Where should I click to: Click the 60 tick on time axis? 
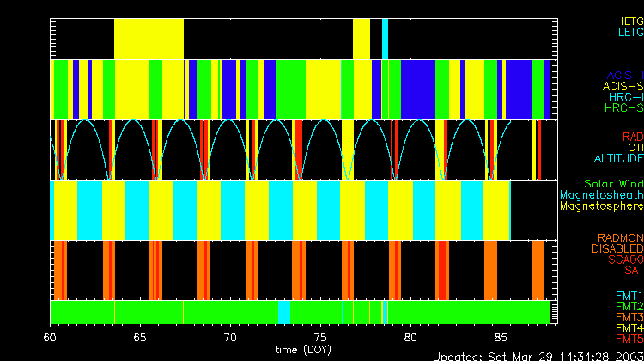click(x=52, y=338)
